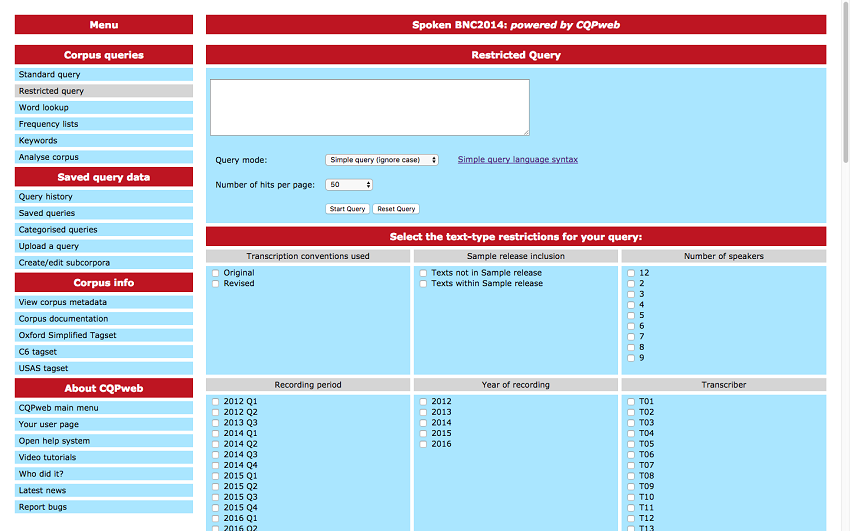This screenshot has height=531, width=850.
Task: View Query history
Action: (x=104, y=197)
